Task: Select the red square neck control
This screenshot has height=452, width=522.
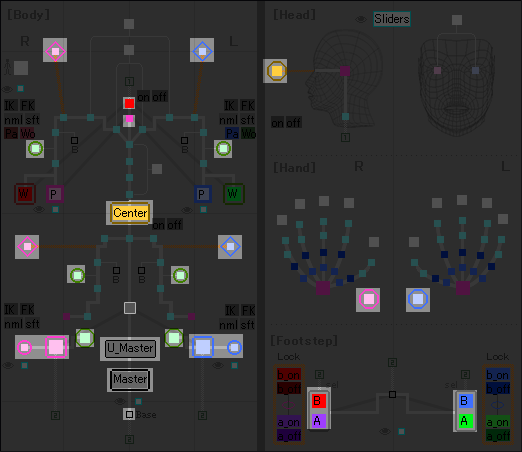Action: click(x=129, y=103)
